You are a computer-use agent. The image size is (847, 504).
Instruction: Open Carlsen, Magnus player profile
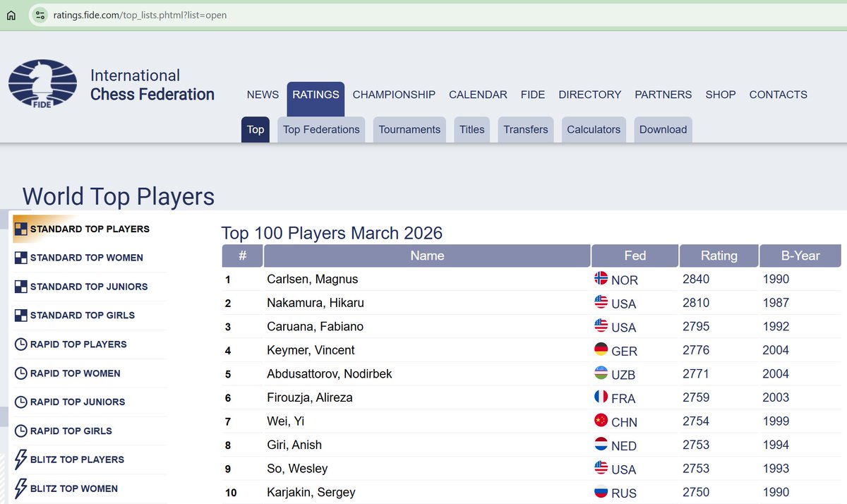pos(312,279)
